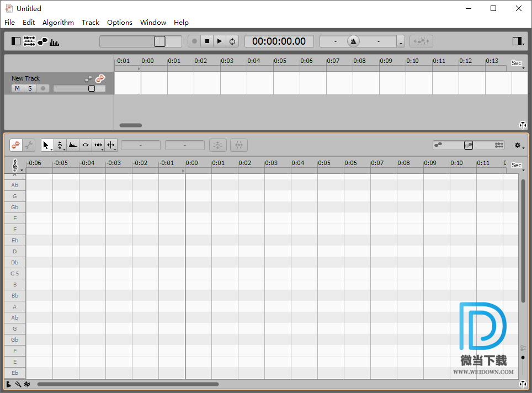This screenshot has height=393, width=532.
Task: Click 0:03 on note editor time ruler
Action: click(271, 163)
